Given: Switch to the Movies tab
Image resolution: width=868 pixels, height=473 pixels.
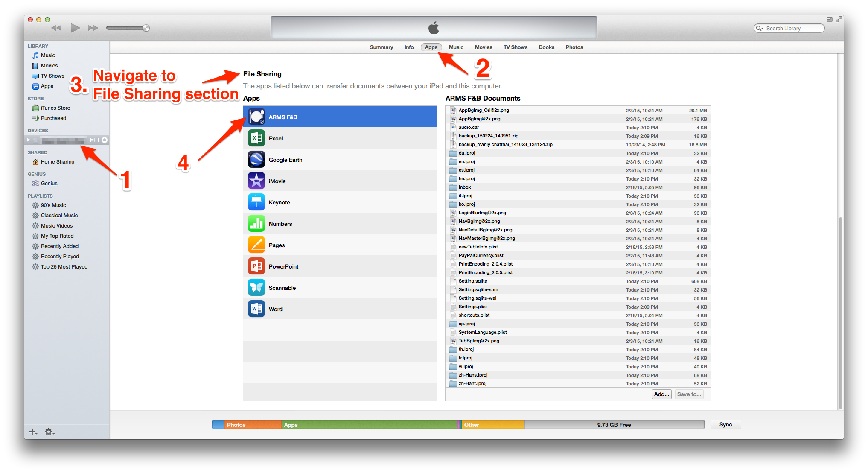Looking at the screenshot, I should pyautogui.click(x=484, y=47).
